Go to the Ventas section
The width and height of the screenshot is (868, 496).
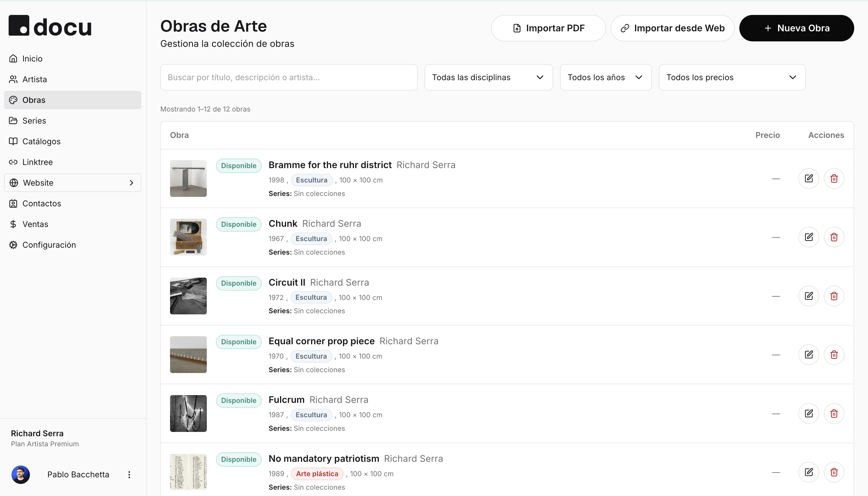[72, 224]
